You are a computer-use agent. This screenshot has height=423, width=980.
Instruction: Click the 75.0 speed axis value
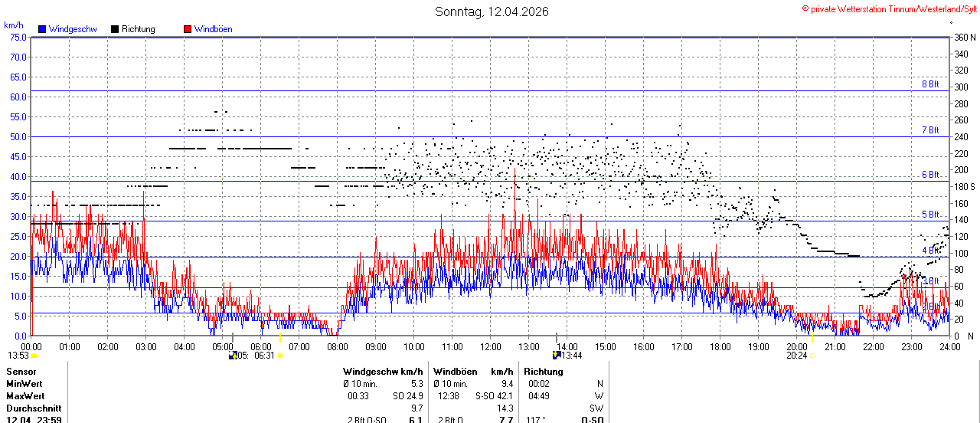[18, 37]
